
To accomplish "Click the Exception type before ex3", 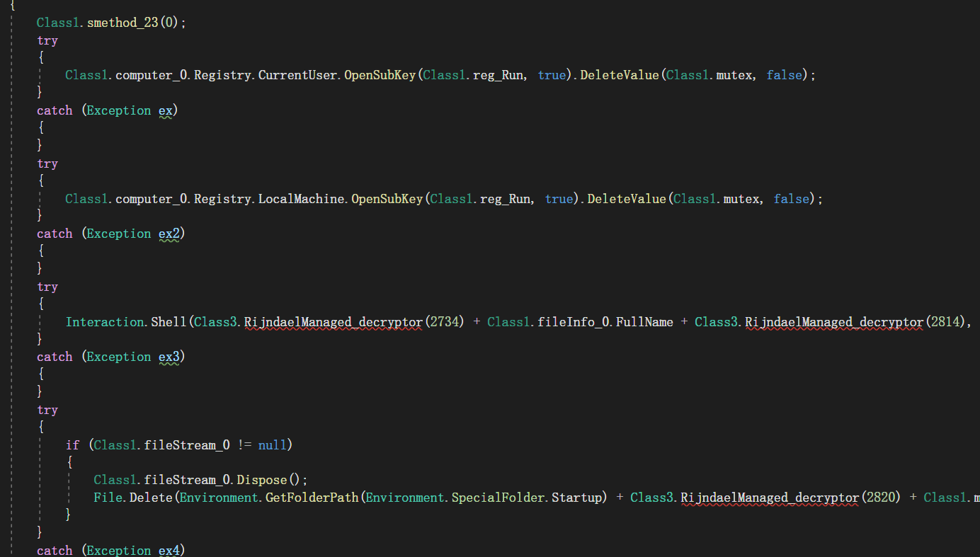I will click(x=118, y=357).
